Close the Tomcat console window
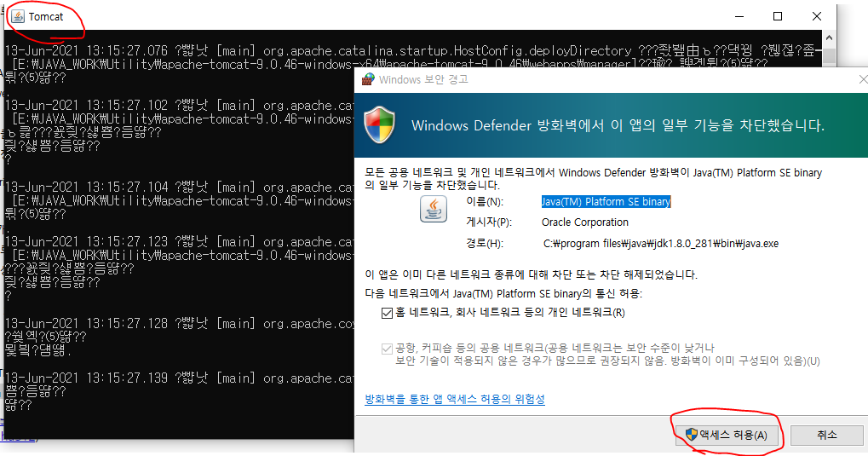Screen dimensions: 868x456 click(817, 17)
